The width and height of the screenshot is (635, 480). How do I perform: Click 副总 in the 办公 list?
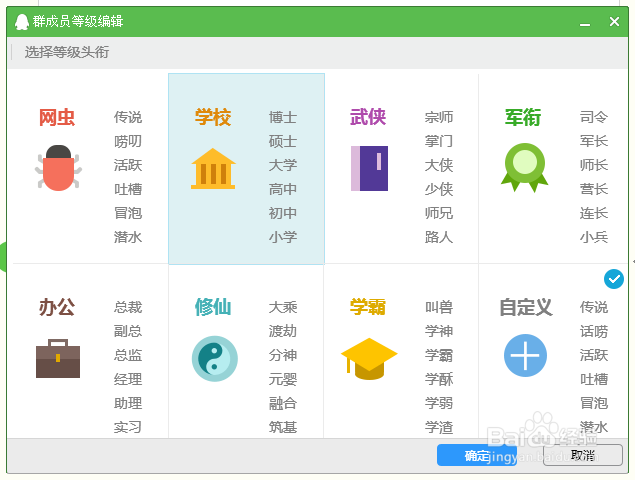click(128, 331)
